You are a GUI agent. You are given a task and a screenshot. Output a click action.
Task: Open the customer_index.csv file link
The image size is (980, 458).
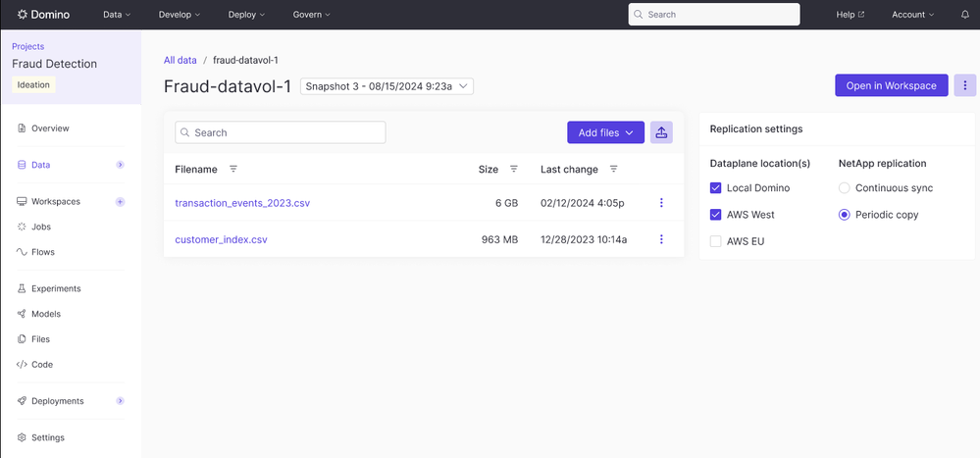222,240
